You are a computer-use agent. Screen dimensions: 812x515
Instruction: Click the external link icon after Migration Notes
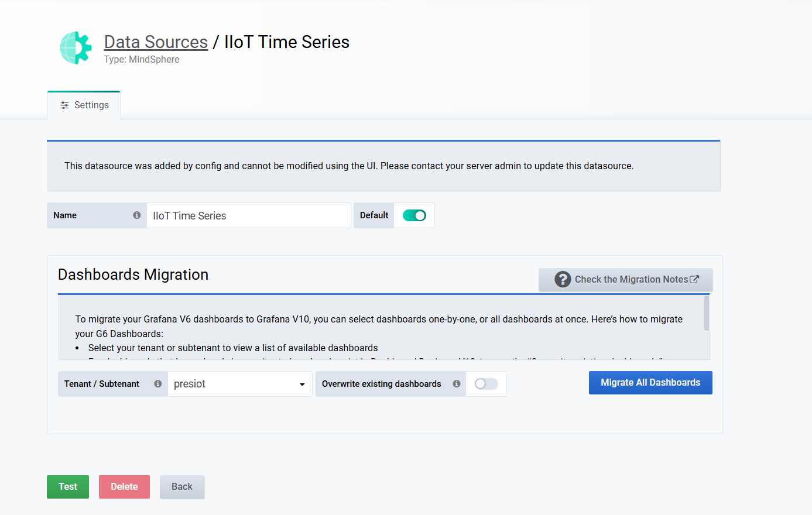[694, 279]
